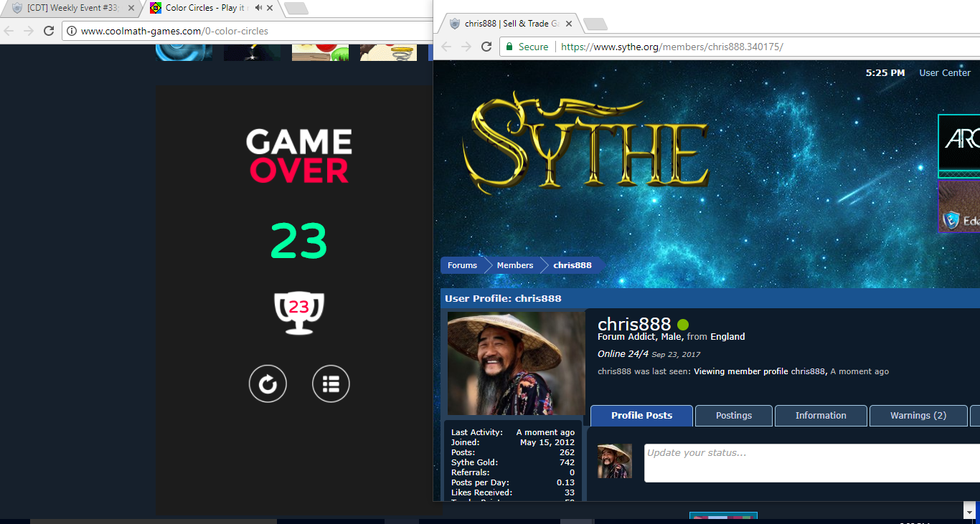Reload the Sythe profile page
The width and height of the screenshot is (980, 524).
[486, 47]
